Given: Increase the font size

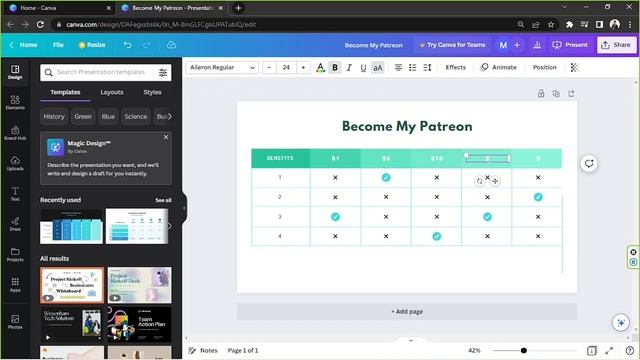Looking at the screenshot, I should [303, 67].
